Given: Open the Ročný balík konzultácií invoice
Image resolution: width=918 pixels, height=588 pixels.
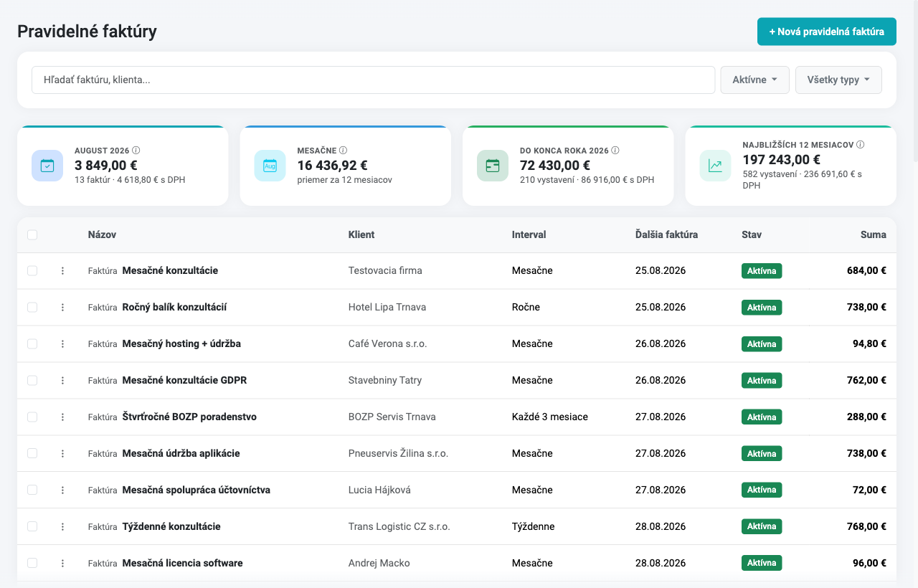Looking at the screenshot, I should pos(174,308).
